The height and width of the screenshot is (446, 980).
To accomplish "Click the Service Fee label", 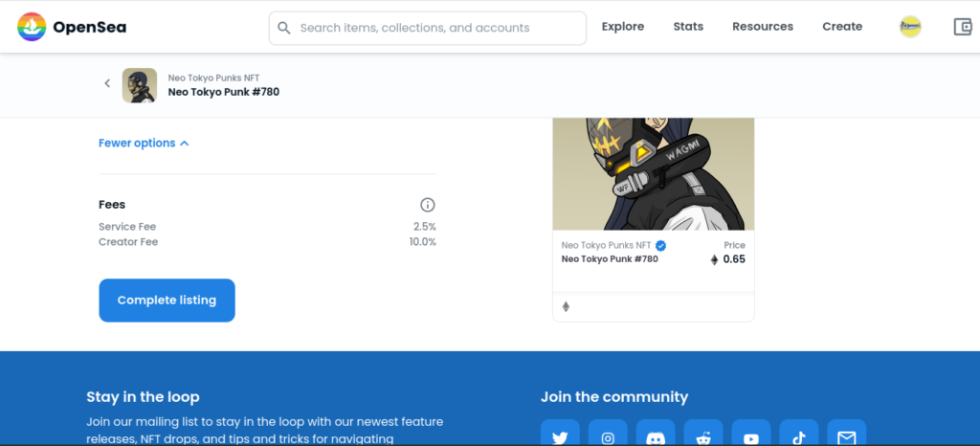I will pos(127,227).
